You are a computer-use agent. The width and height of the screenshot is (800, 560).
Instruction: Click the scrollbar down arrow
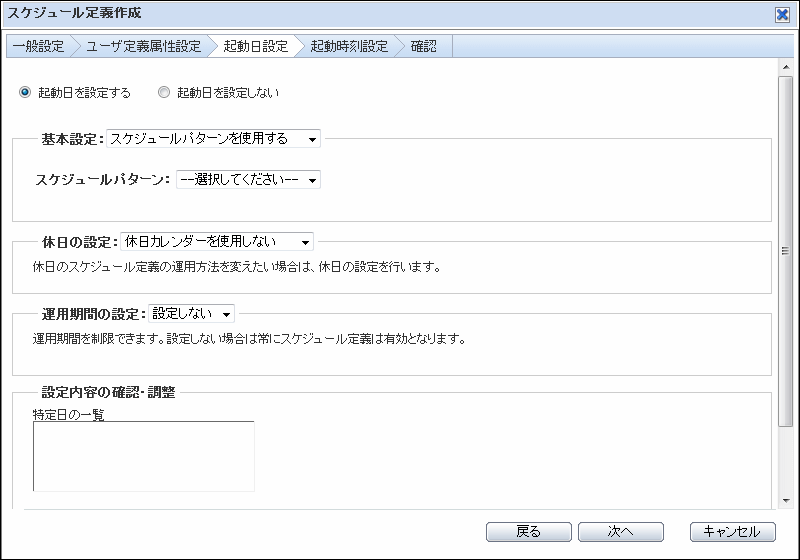click(785, 500)
